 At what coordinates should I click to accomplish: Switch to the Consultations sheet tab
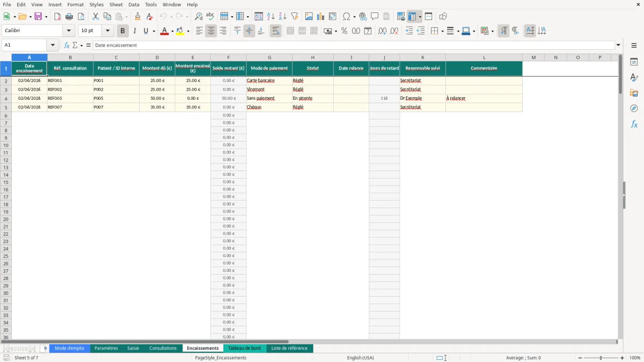click(x=163, y=349)
